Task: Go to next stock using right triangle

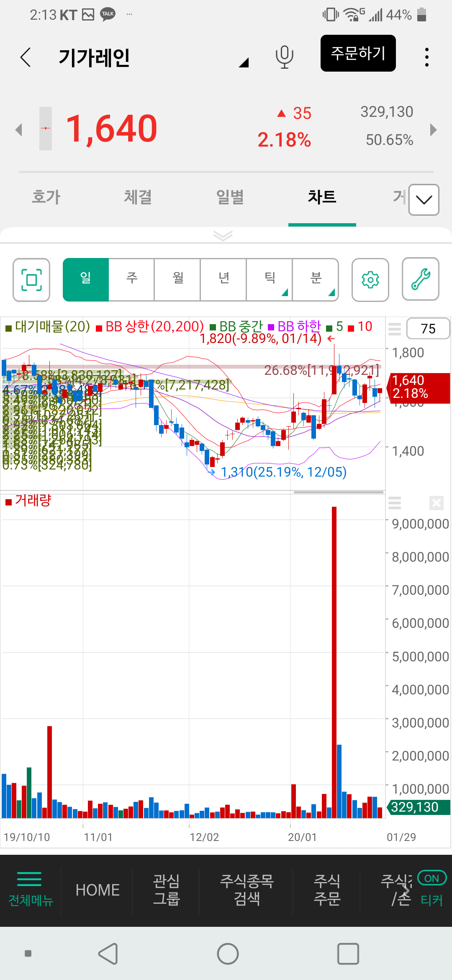Action: (x=434, y=129)
